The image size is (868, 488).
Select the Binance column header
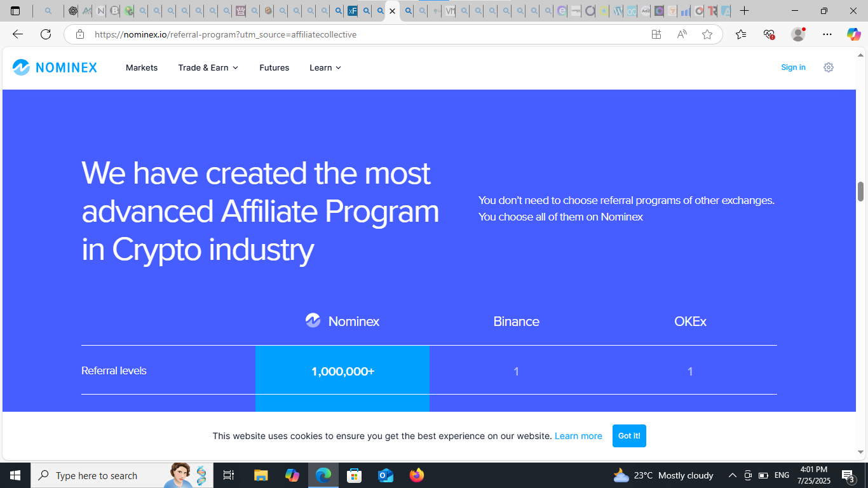pyautogui.click(x=516, y=322)
